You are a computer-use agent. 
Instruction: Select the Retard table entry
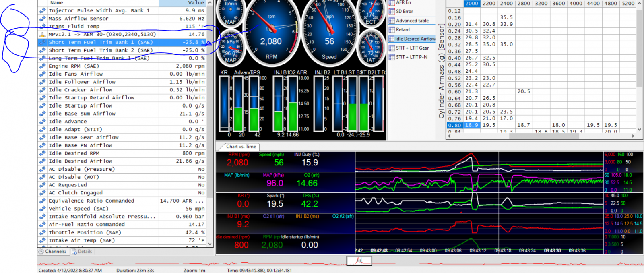[x=403, y=30]
